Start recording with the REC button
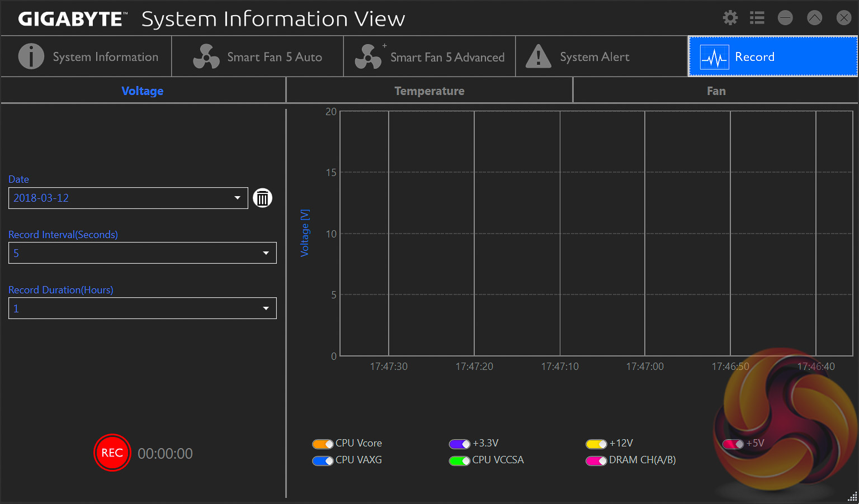The width and height of the screenshot is (859, 504). coord(112,453)
